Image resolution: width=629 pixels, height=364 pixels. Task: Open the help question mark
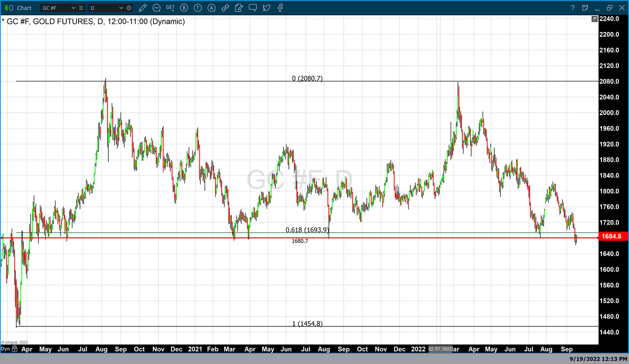pyautogui.click(x=572, y=8)
